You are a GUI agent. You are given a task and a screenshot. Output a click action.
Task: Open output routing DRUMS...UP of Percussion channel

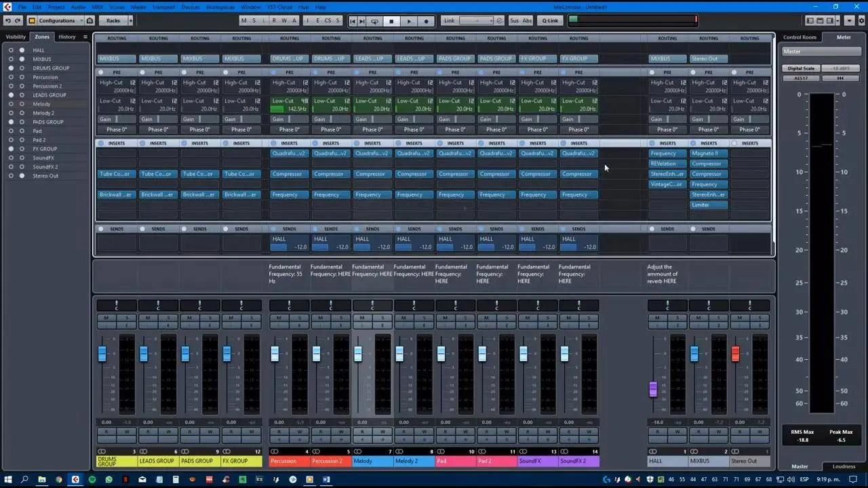click(289, 58)
